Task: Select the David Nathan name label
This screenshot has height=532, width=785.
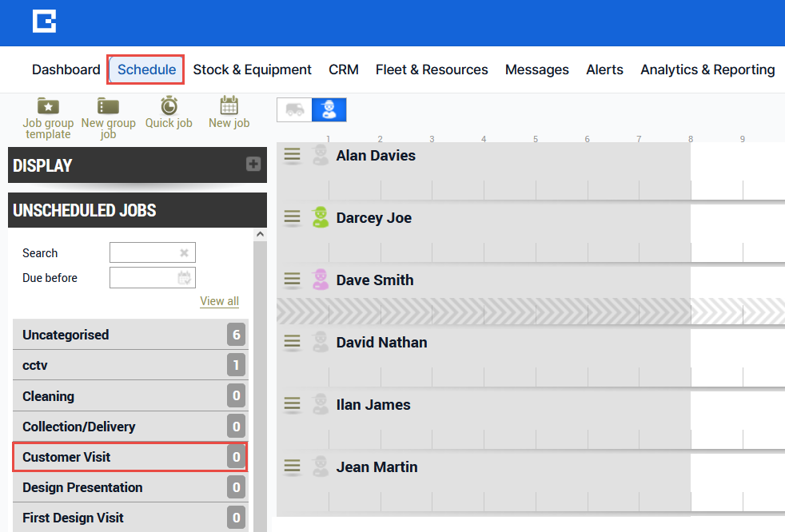Action: coord(381,343)
